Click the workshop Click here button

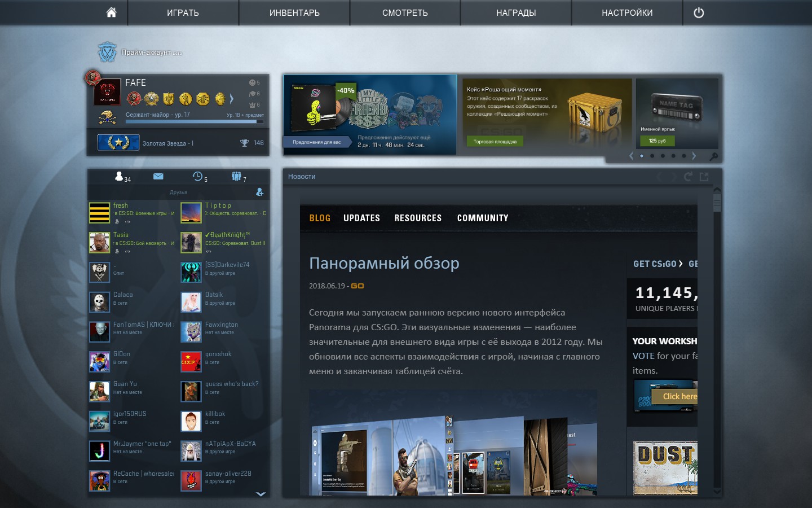pyautogui.click(x=675, y=396)
